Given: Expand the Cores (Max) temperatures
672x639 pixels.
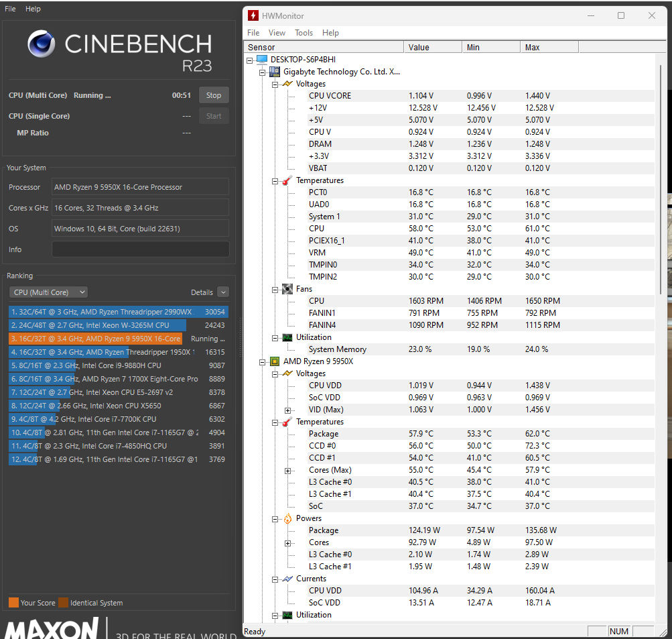Looking at the screenshot, I should pos(287,471).
